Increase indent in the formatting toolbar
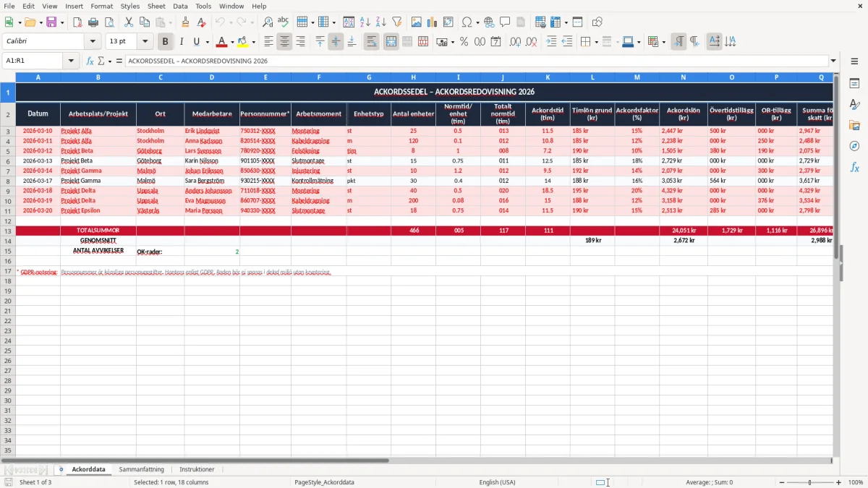This screenshot has height=488, width=868. pos(551,42)
